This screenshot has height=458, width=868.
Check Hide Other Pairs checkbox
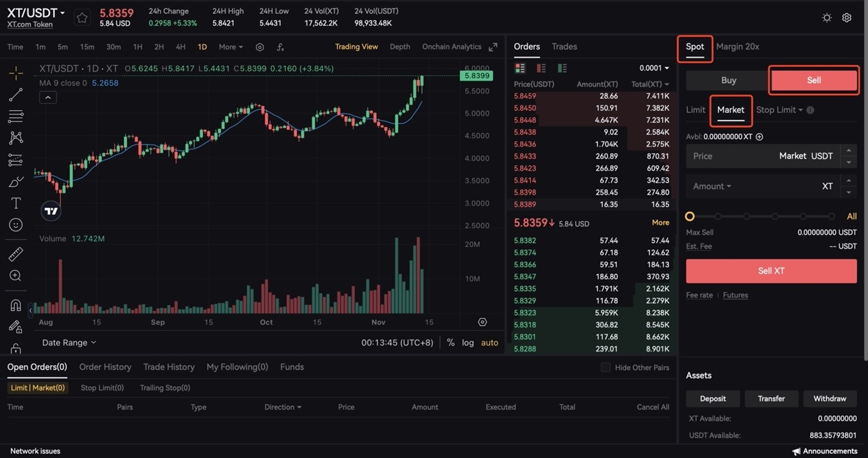(605, 367)
